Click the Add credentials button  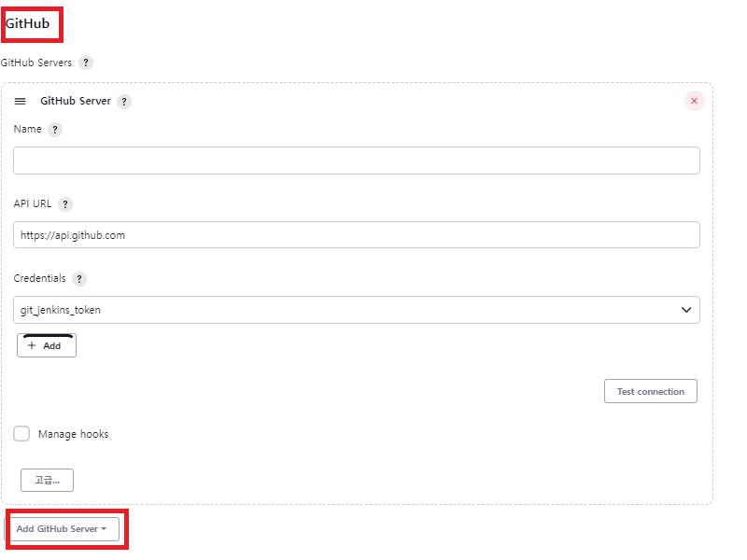pyautogui.click(x=47, y=345)
